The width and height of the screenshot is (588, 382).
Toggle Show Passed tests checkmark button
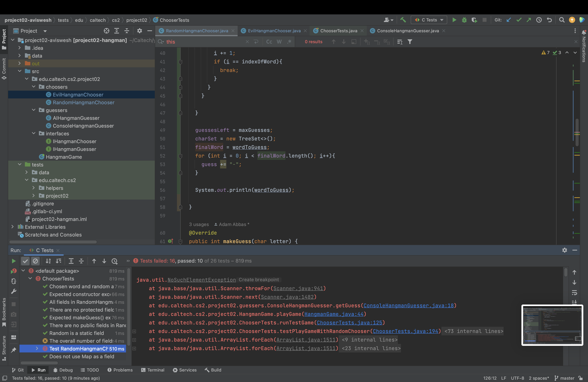click(25, 261)
